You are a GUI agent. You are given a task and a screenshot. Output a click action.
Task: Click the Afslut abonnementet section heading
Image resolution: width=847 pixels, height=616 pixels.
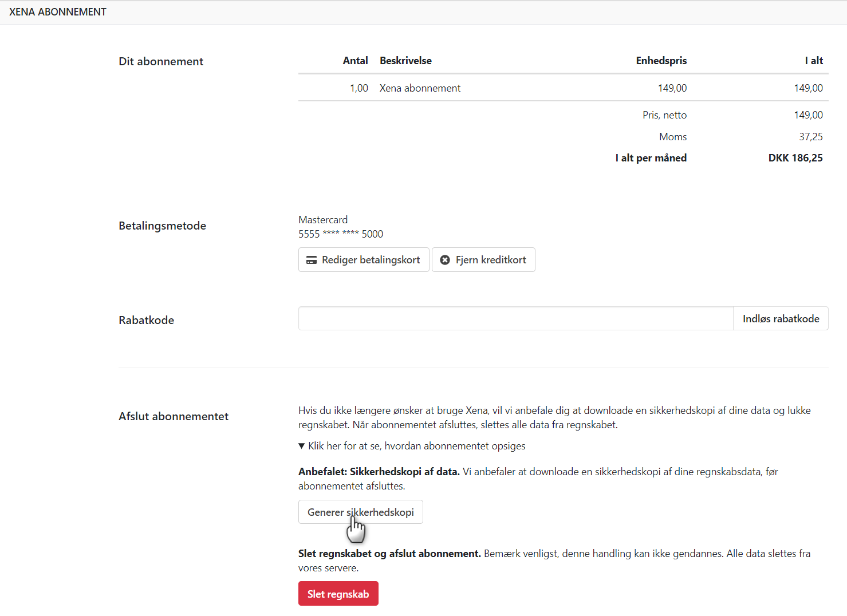(174, 416)
